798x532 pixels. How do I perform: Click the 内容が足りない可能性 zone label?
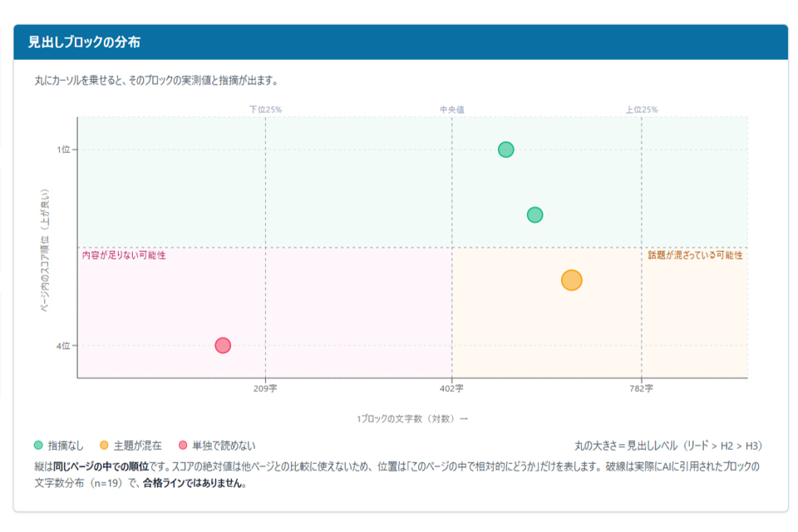(x=124, y=255)
